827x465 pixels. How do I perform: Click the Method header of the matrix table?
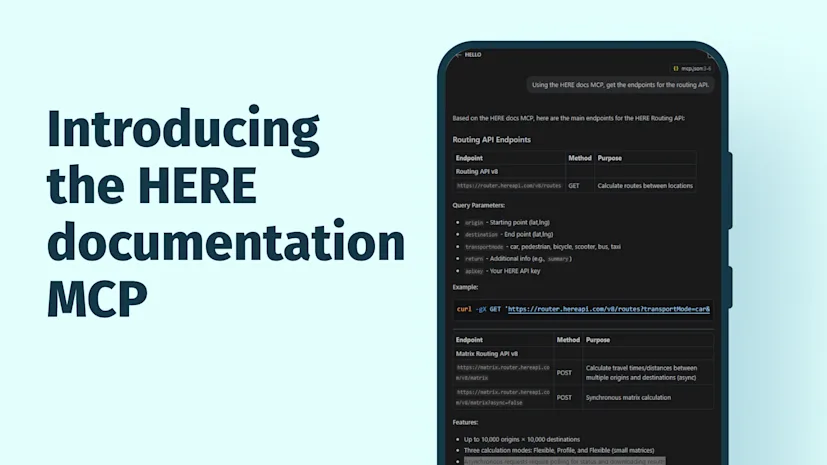568,340
